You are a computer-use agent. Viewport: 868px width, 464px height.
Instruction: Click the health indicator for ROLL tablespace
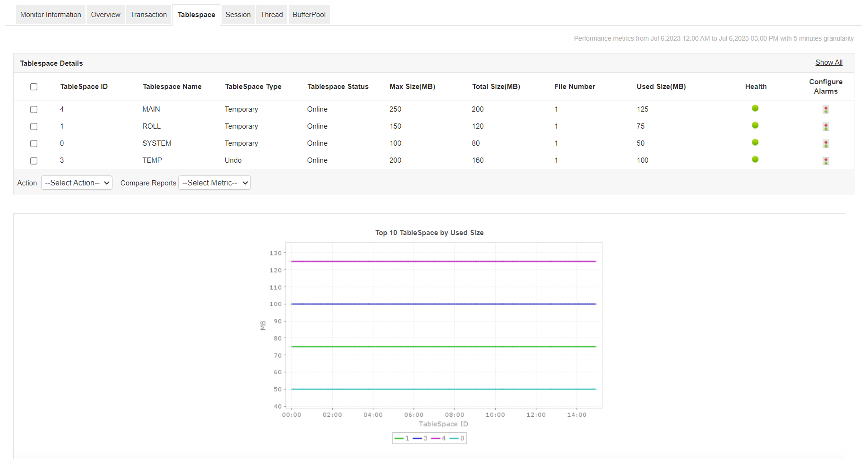(755, 125)
